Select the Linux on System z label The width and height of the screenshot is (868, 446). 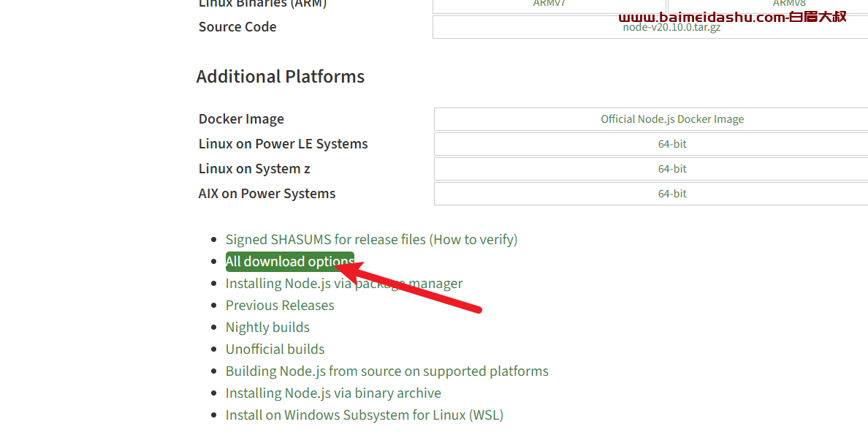[x=254, y=169]
